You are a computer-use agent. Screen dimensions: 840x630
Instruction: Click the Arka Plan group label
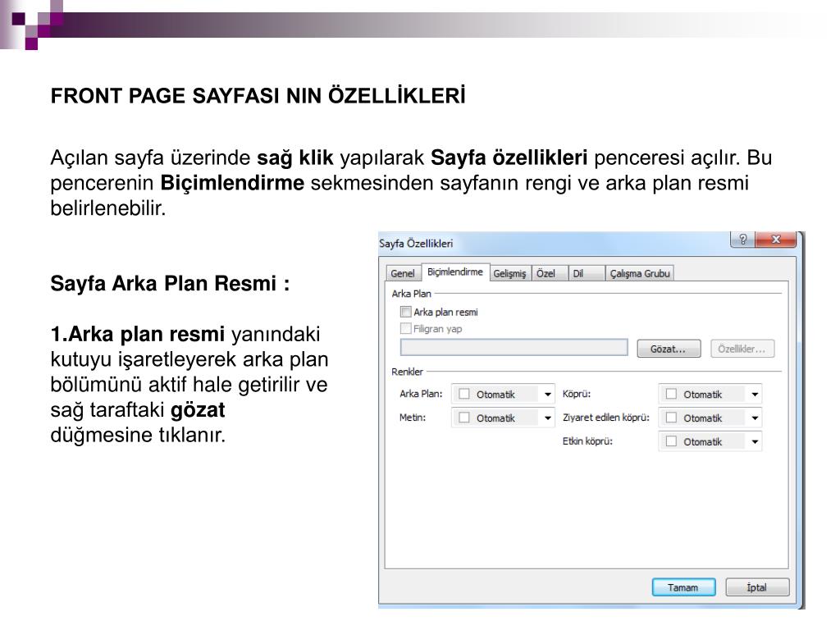(412, 294)
